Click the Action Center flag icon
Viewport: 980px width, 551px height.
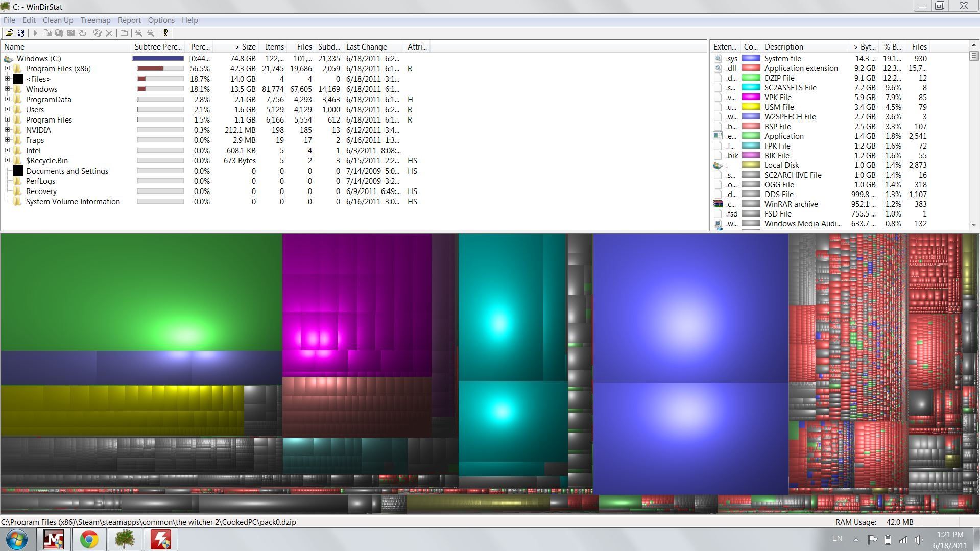pos(873,539)
